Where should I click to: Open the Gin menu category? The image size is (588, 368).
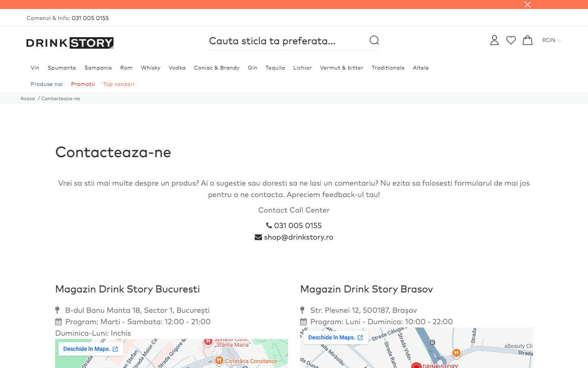coord(252,68)
